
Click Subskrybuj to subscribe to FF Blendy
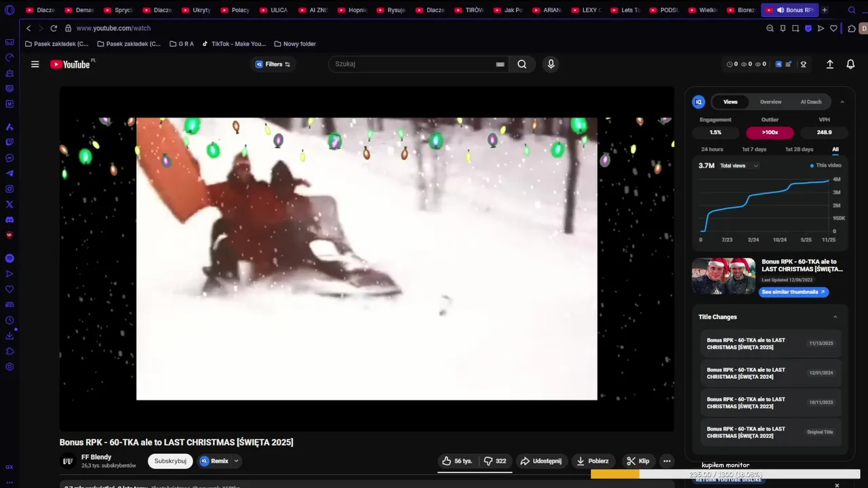click(x=170, y=461)
